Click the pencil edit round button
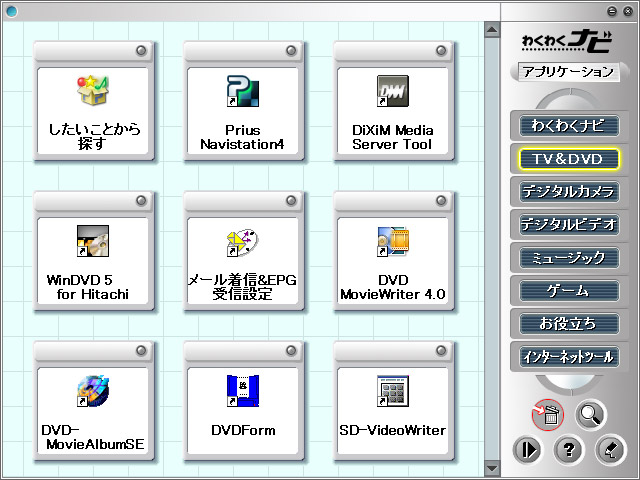 coord(610,450)
